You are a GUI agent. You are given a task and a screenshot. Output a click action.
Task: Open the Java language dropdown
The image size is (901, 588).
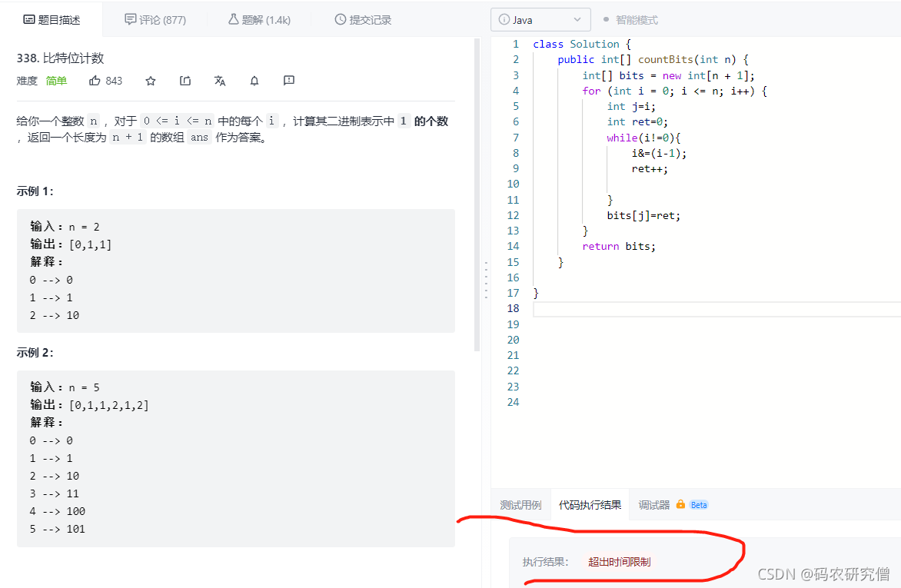point(540,19)
